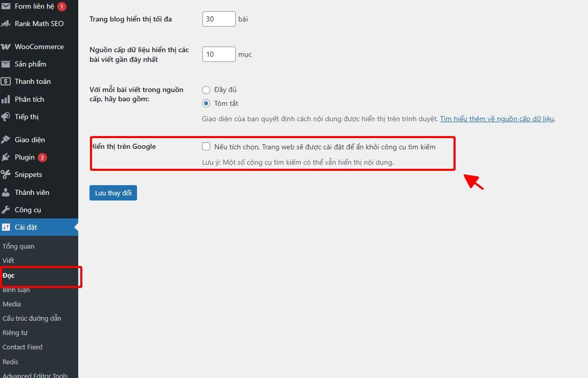This screenshot has height=378, width=588.
Task: Open WooCommerce menu
Action: (39, 47)
